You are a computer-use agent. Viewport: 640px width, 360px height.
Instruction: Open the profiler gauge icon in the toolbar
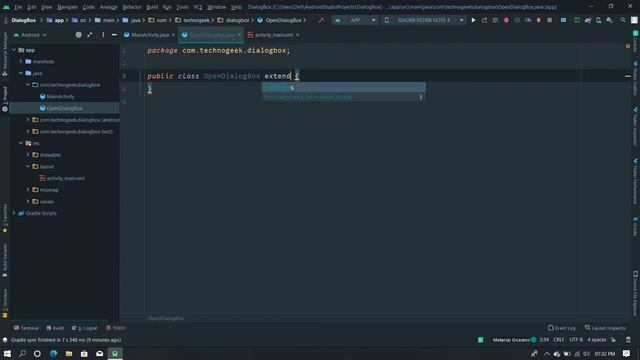528,20
